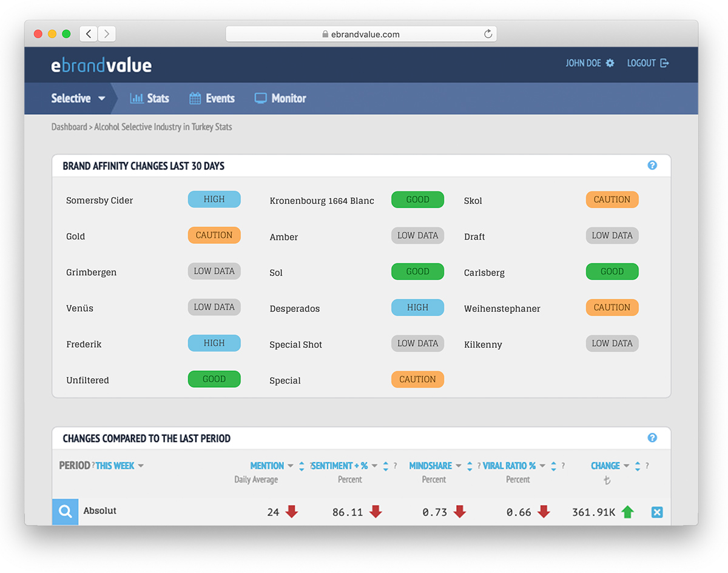Open help for Changes Compared panel
This screenshot has height=573, width=728.
pos(652,438)
